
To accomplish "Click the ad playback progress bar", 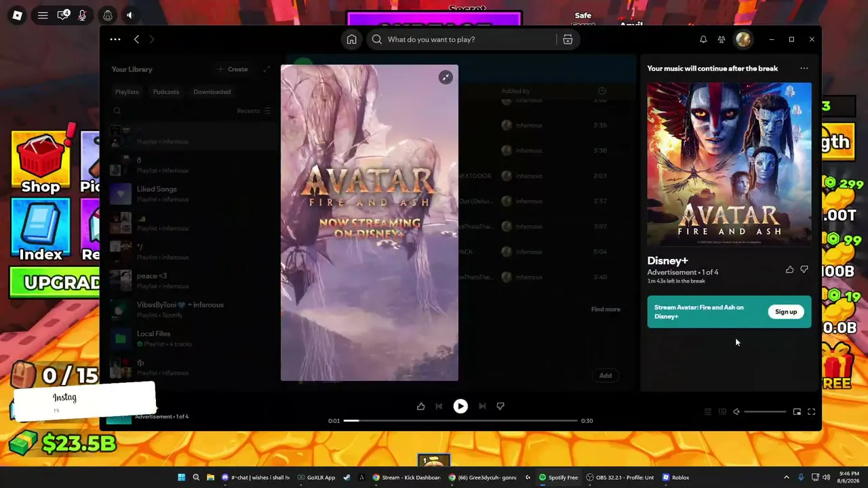I will (x=460, y=420).
